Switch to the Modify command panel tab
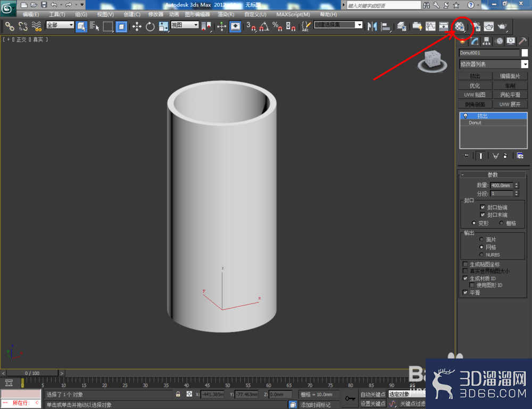 tap(475, 41)
